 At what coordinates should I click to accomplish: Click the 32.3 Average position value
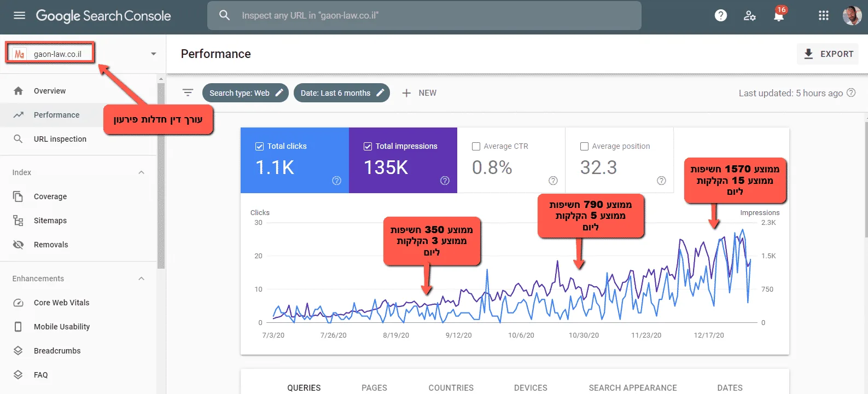(x=598, y=167)
